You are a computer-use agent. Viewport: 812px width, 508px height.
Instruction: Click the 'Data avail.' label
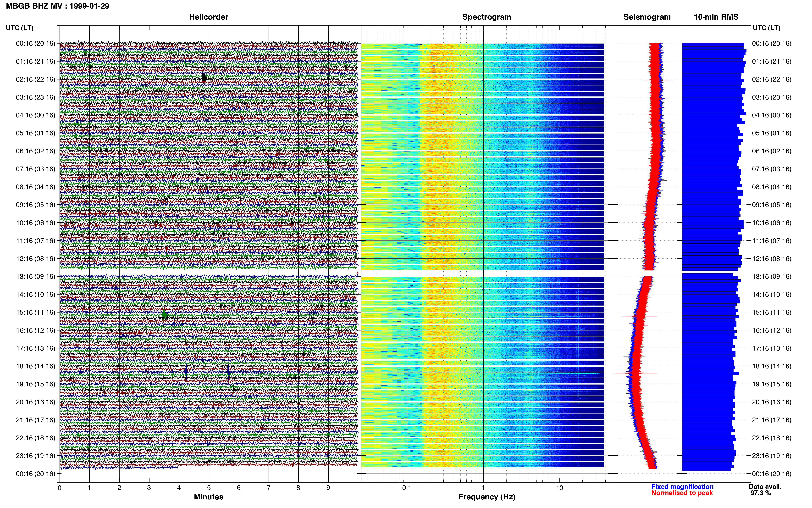[x=765, y=486]
